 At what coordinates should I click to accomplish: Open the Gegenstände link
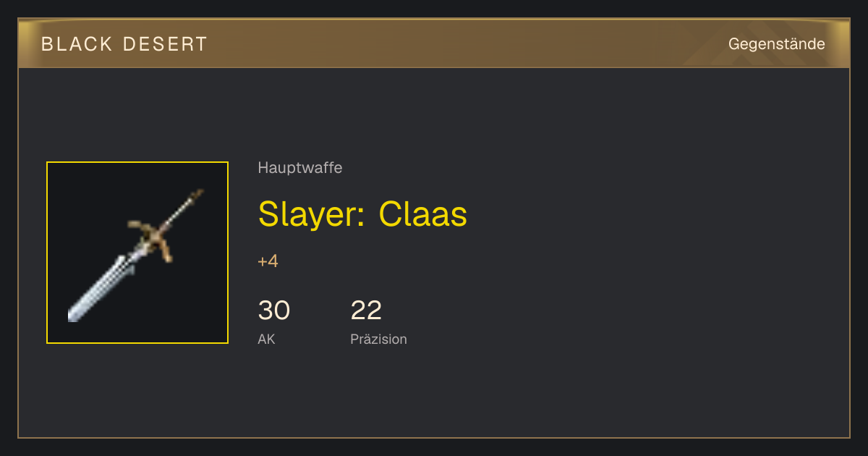[776, 44]
